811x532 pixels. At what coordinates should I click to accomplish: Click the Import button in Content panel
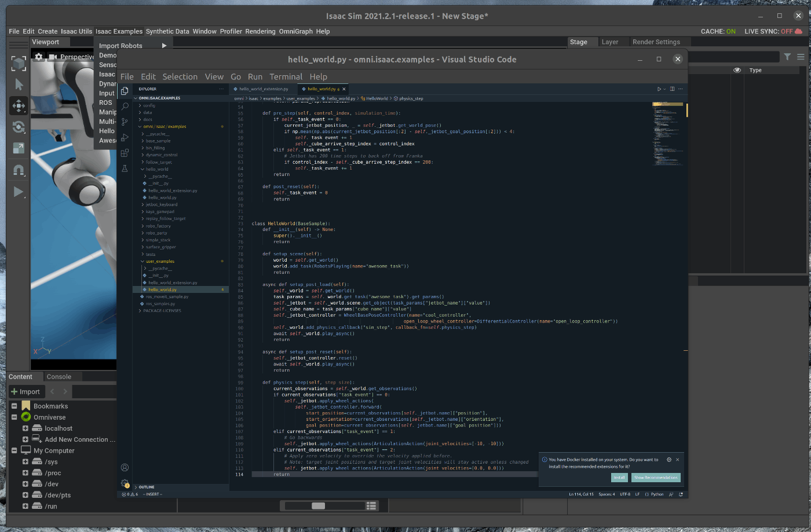coord(25,391)
